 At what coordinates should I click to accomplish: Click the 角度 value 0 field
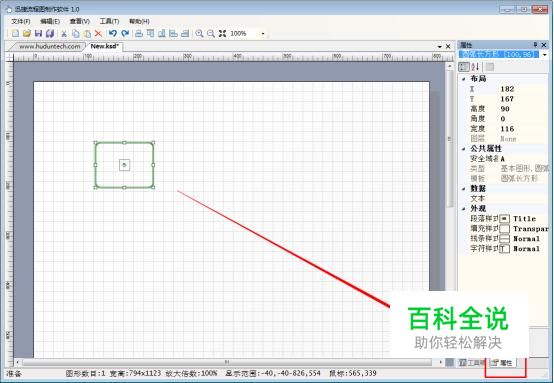(524, 119)
